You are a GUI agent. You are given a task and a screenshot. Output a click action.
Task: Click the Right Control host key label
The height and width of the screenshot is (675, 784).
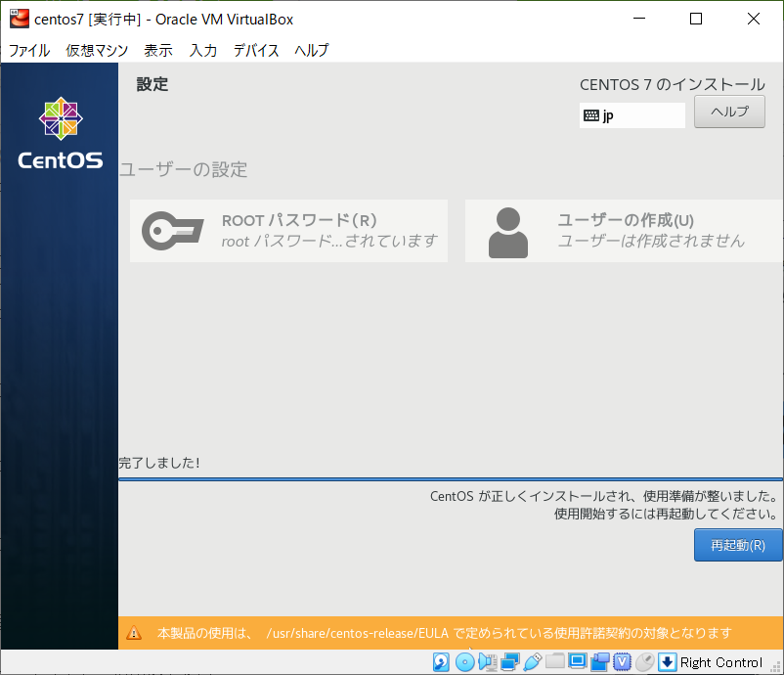coord(721,662)
